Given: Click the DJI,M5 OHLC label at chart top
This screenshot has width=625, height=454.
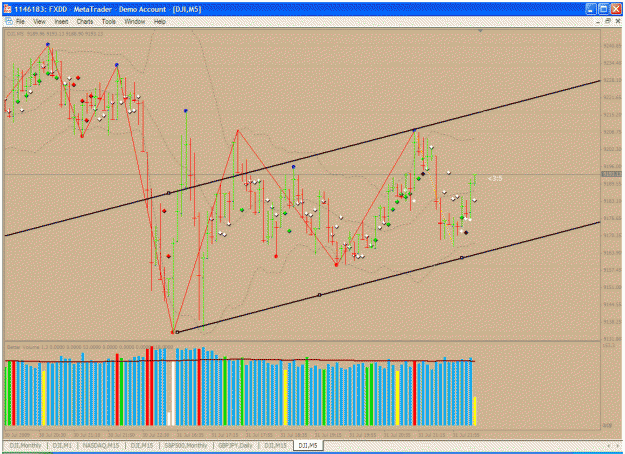Looking at the screenshot, I should [x=55, y=34].
